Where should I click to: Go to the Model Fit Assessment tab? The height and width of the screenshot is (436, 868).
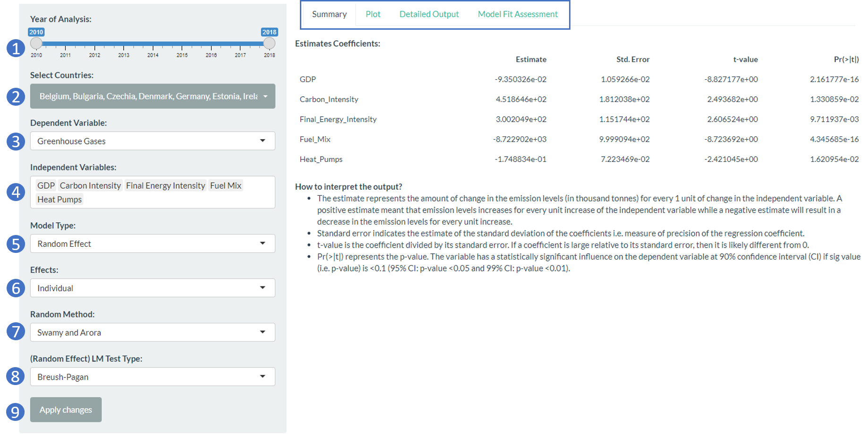518,14
